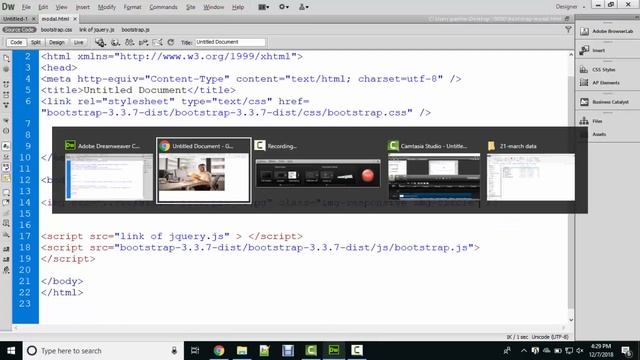
Task: Select Untitled Document Chrome window thumbnail
Action: [x=204, y=171]
